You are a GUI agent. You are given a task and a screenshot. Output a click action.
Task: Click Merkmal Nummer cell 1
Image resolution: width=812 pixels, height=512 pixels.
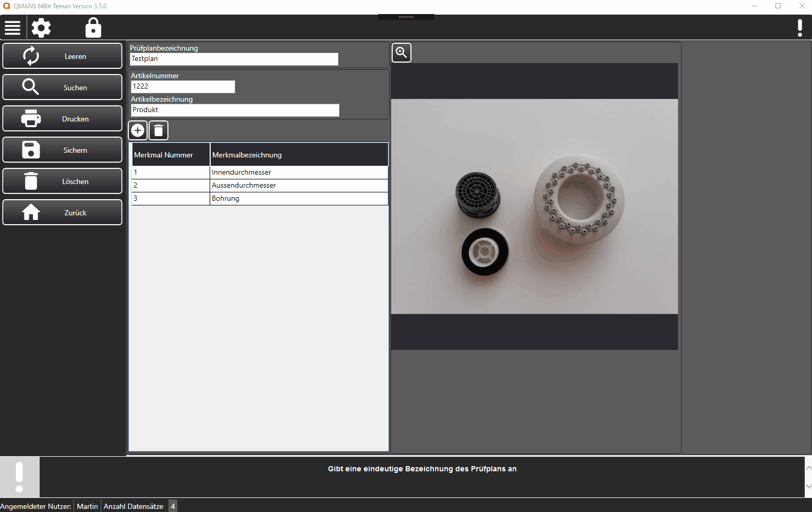(171, 172)
